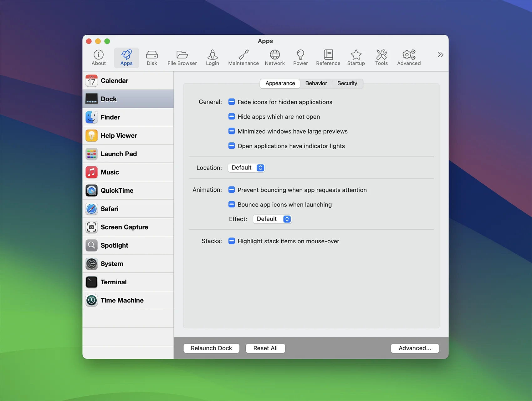This screenshot has width=532, height=401.
Task: Show more toolbar items via the double-chevron
Action: tap(440, 55)
